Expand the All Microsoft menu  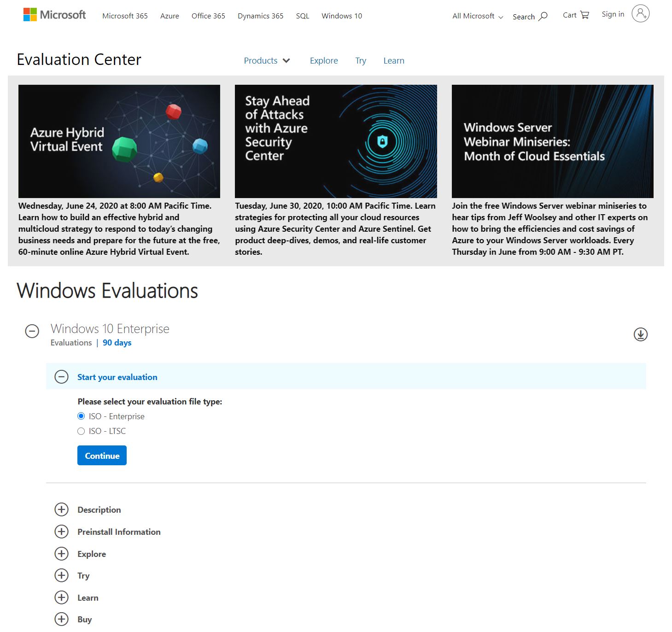[x=478, y=16]
